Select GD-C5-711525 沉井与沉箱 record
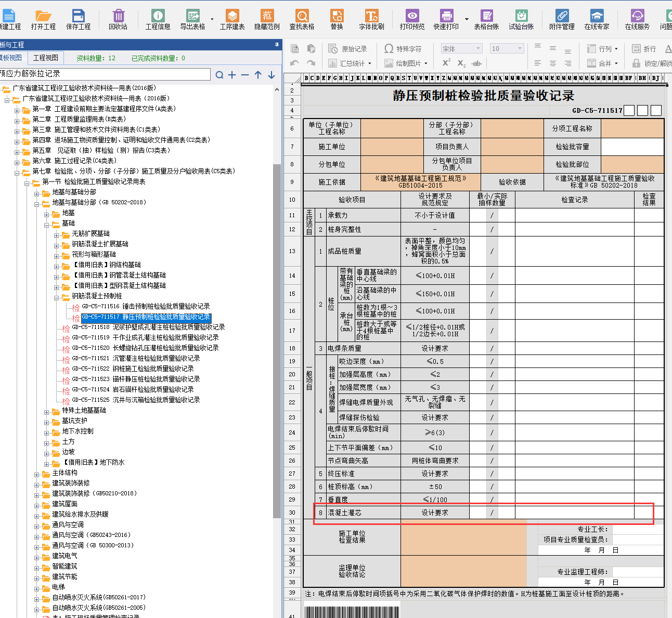 pyautogui.click(x=136, y=400)
